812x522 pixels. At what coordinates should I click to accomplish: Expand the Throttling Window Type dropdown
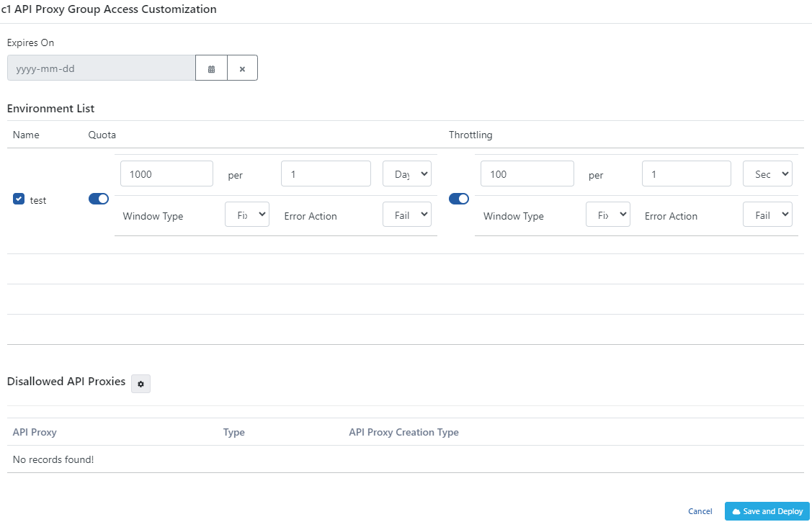607,215
